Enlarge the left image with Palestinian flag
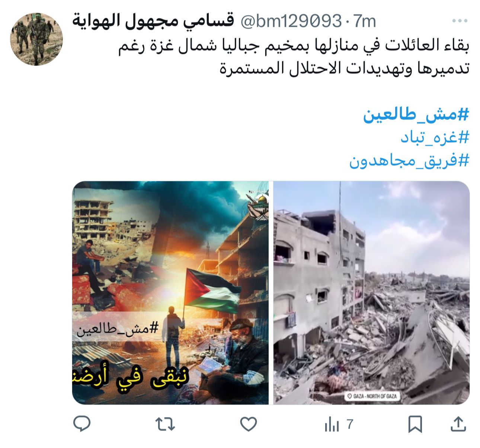This screenshot has width=480, height=448. (170, 293)
